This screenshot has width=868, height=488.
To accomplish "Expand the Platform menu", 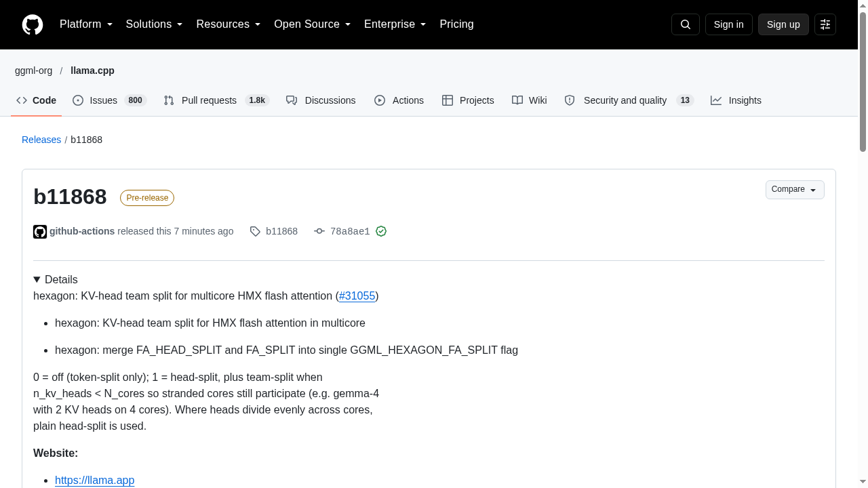I will (x=86, y=24).
